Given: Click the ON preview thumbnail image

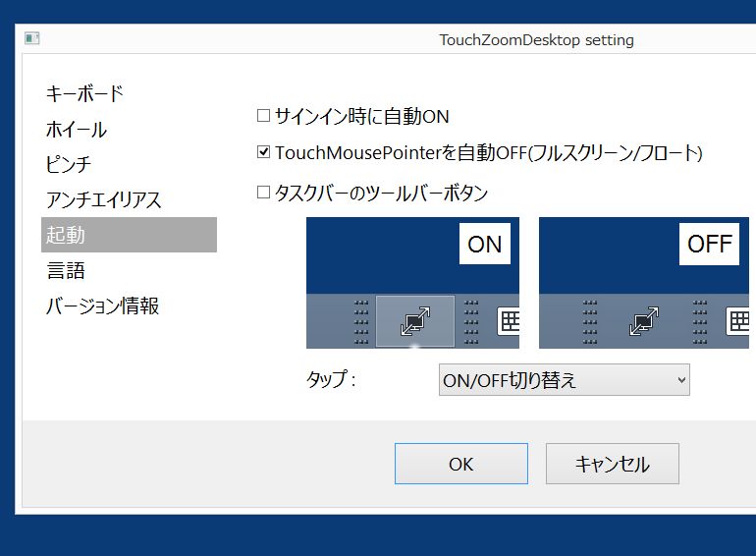Looking at the screenshot, I should coord(412,283).
